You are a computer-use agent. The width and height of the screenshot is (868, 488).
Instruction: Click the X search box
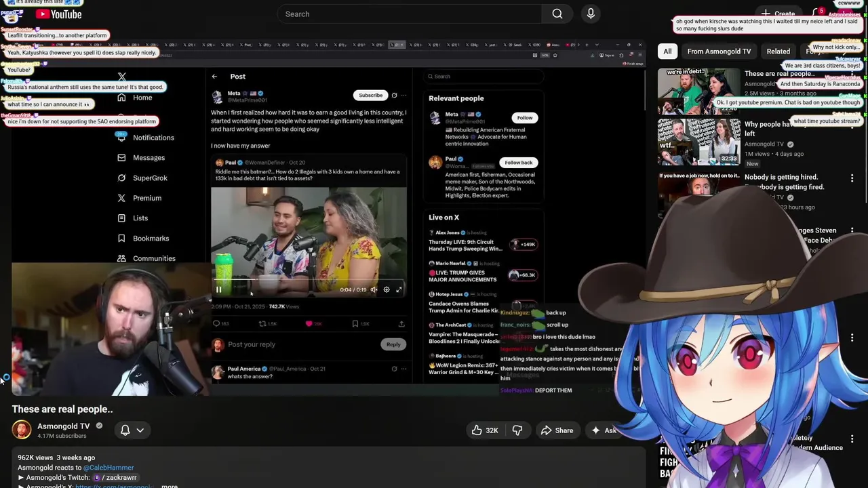pyautogui.click(x=483, y=77)
